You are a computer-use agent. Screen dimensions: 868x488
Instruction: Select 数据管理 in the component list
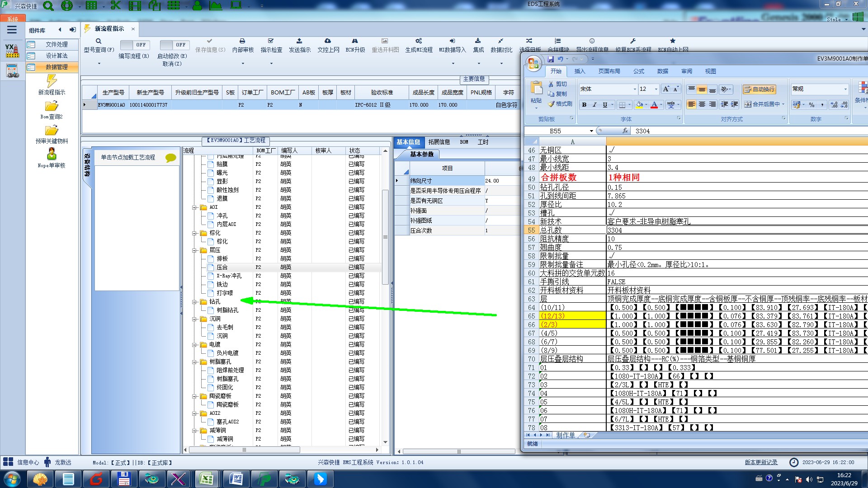click(x=57, y=67)
